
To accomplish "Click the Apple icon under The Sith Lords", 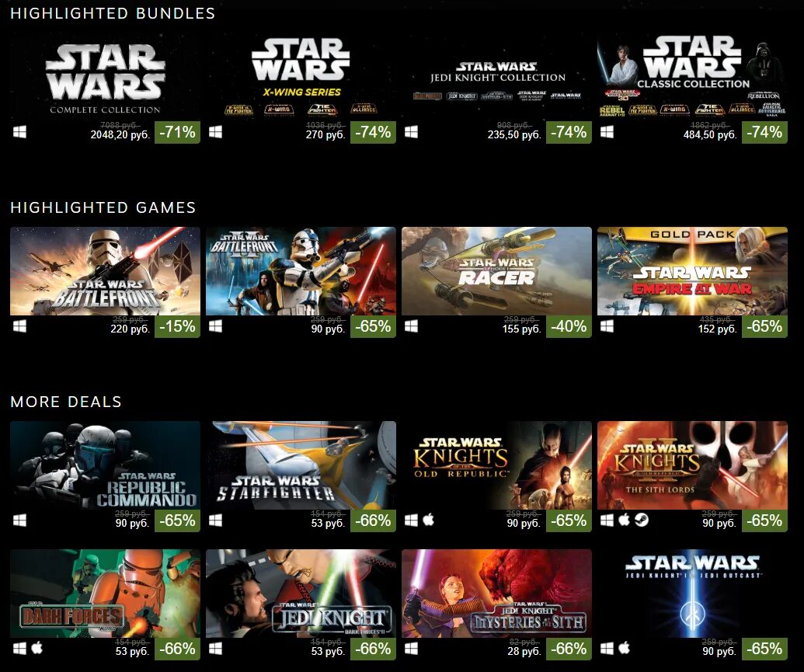I will click(x=624, y=521).
